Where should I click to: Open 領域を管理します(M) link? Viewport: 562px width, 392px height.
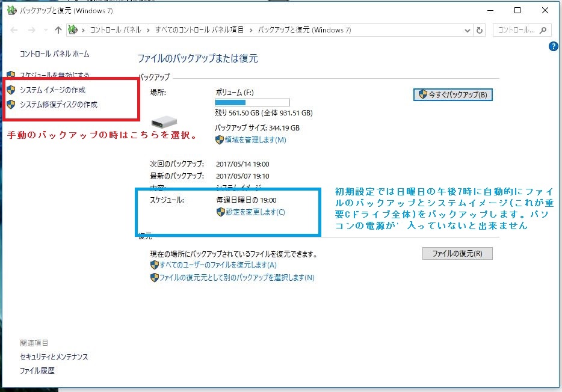click(256, 139)
